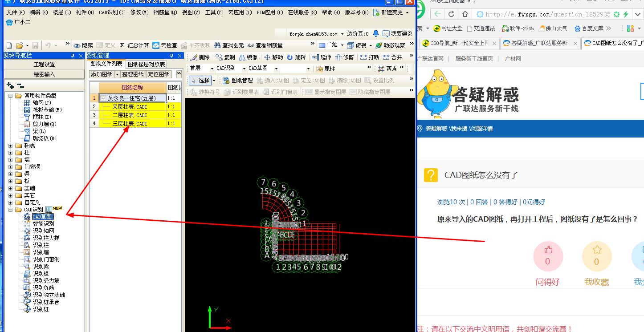
Task: Open 查找图元 find element tool
Action: (x=229, y=45)
